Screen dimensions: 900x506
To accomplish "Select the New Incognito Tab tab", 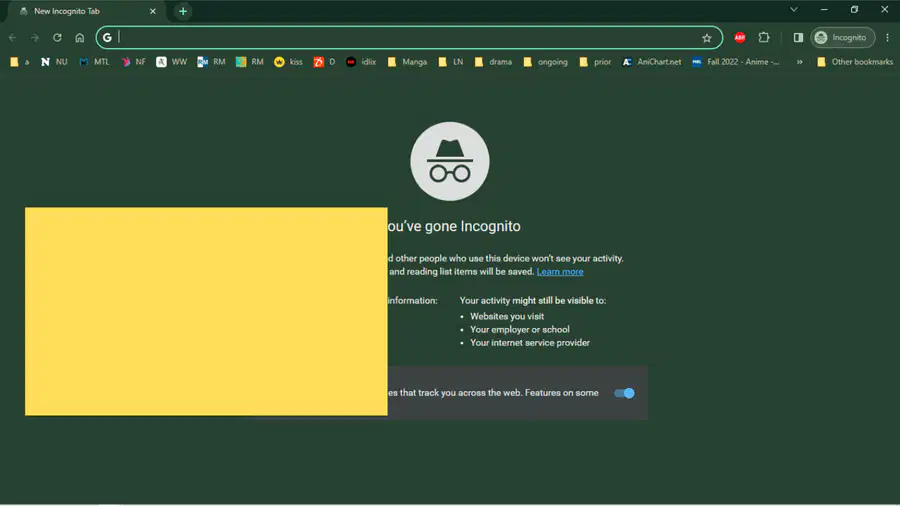I will click(86, 11).
